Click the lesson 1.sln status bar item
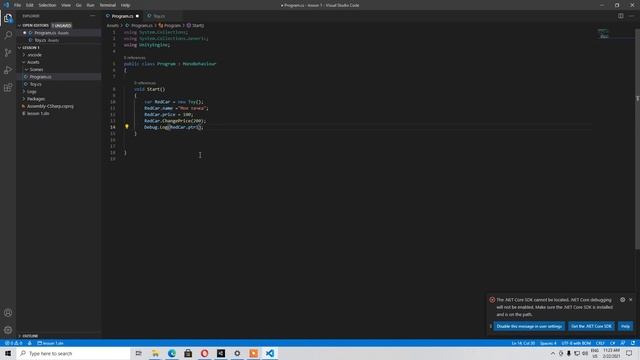Viewport: 640px width, 360px height. click(x=50, y=343)
